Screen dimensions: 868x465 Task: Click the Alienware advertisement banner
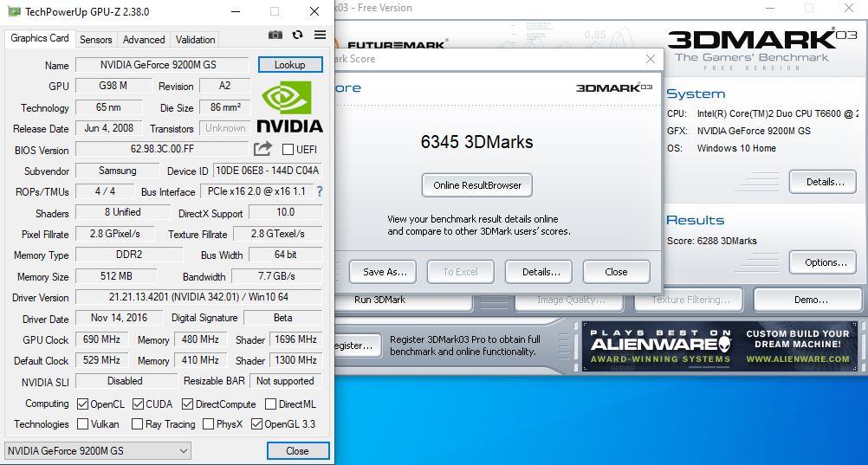point(720,346)
